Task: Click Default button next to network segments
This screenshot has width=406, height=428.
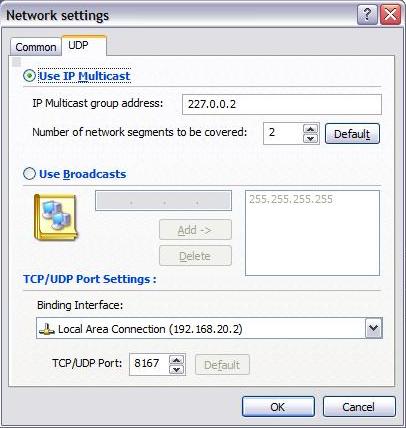Action: [352, 134]
